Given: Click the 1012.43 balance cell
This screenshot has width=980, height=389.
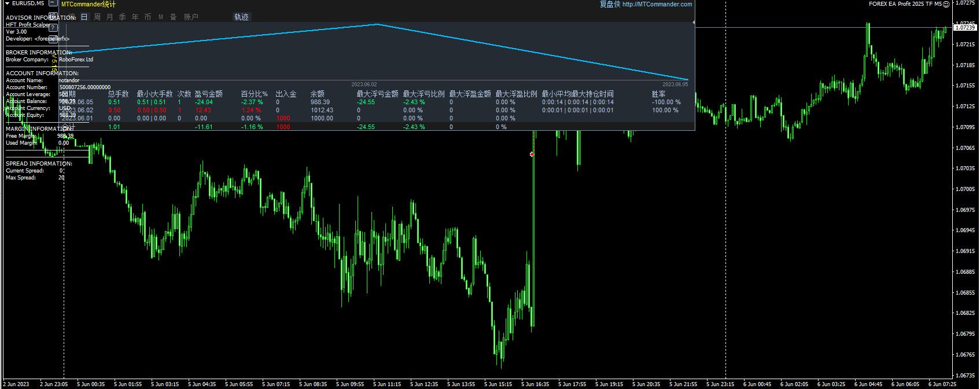Looking at the screenshot, I should click(x=322, y=110).
